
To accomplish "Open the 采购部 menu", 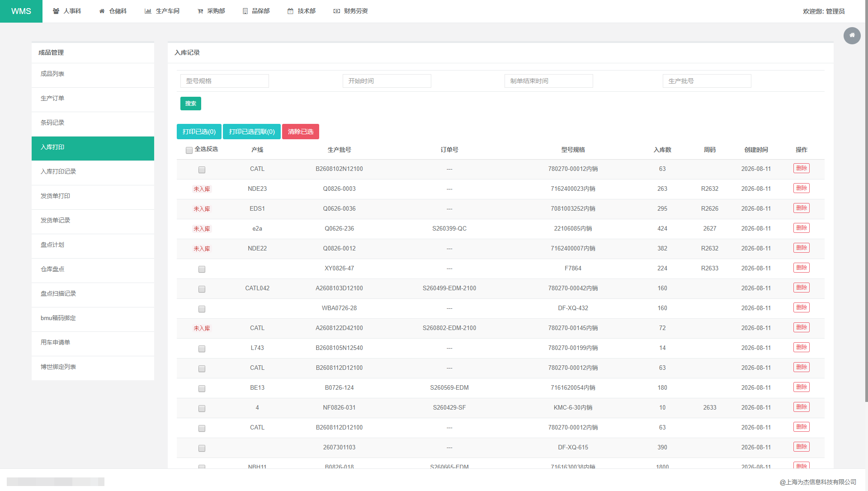I will 211,11.
